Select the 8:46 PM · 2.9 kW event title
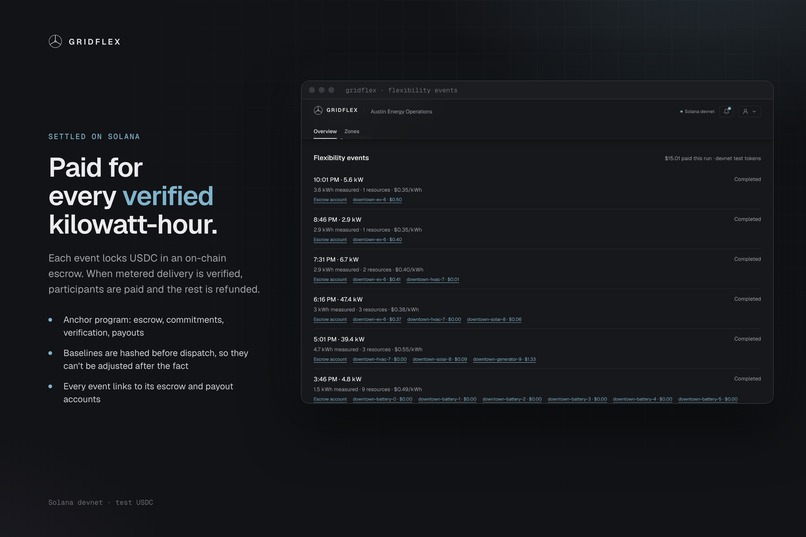 tap(337, 219)
